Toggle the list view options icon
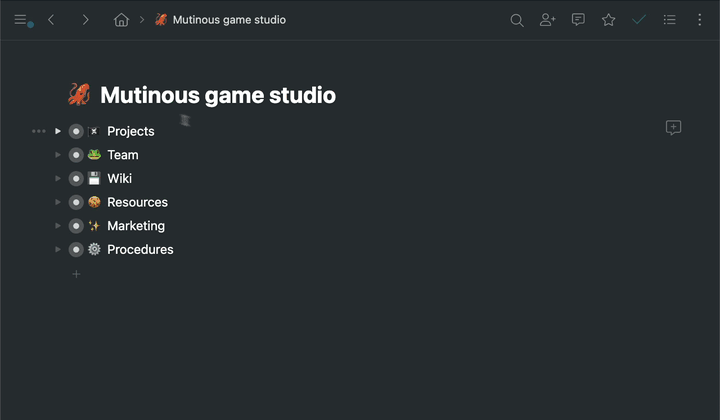This screenshot has height=420, width=720. (x=670, y=20)
